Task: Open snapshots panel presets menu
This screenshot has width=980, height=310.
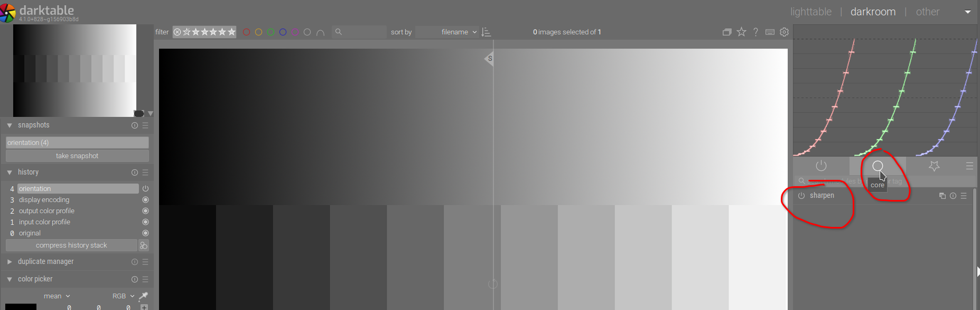Action: point(145,125)
